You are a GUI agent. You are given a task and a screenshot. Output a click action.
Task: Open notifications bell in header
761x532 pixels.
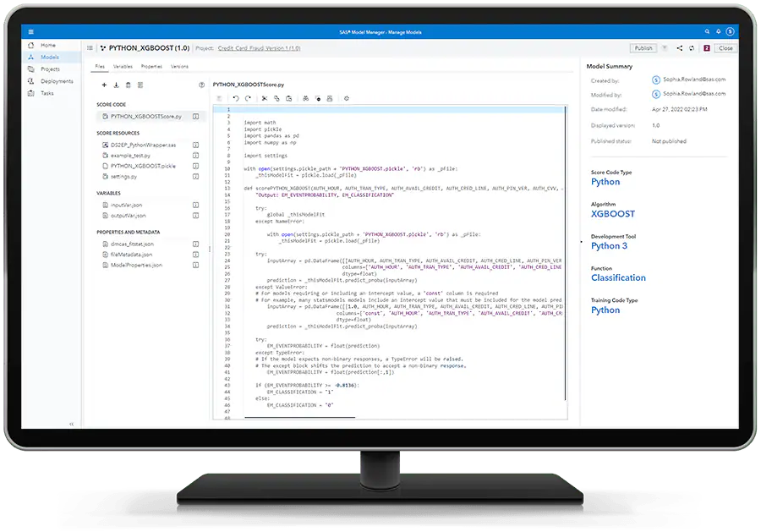(x=718, y=31)
